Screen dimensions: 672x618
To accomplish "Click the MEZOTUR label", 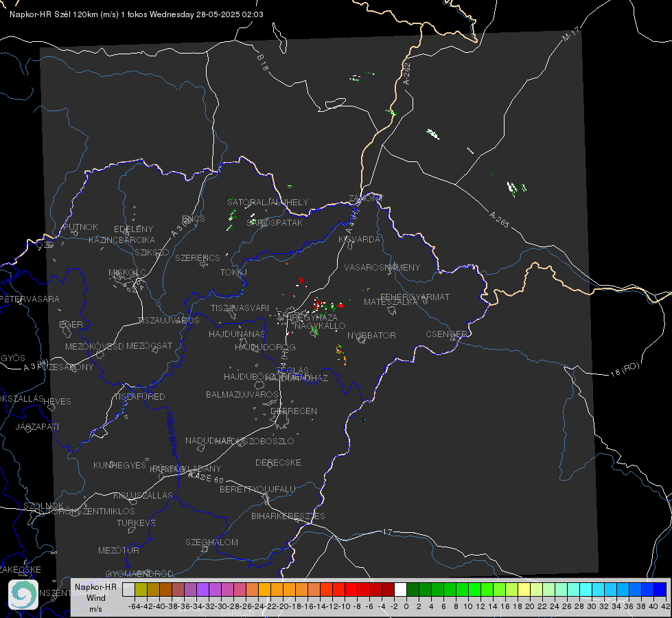I will (x=119, y=550).
